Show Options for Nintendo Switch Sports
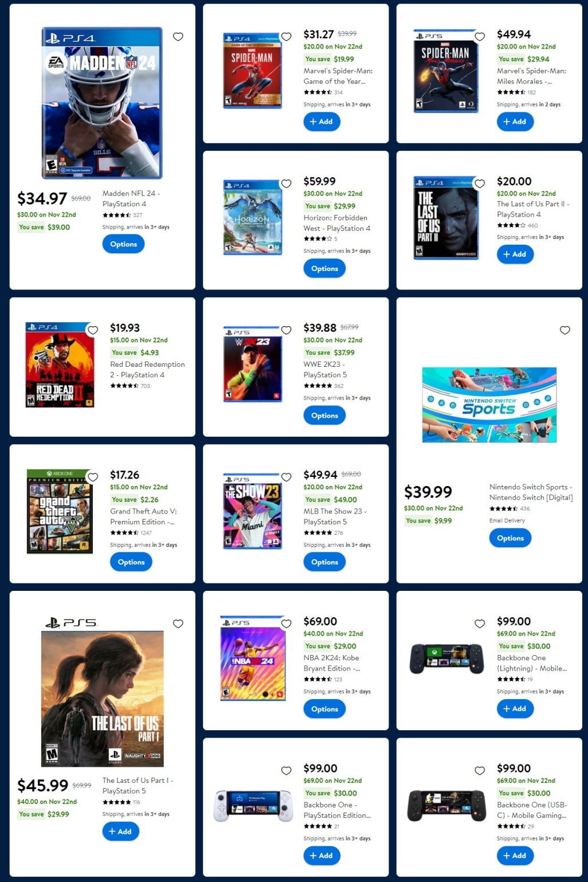Image resolution: width=588 pixels, height=882 pixels. tap(510, 538)
